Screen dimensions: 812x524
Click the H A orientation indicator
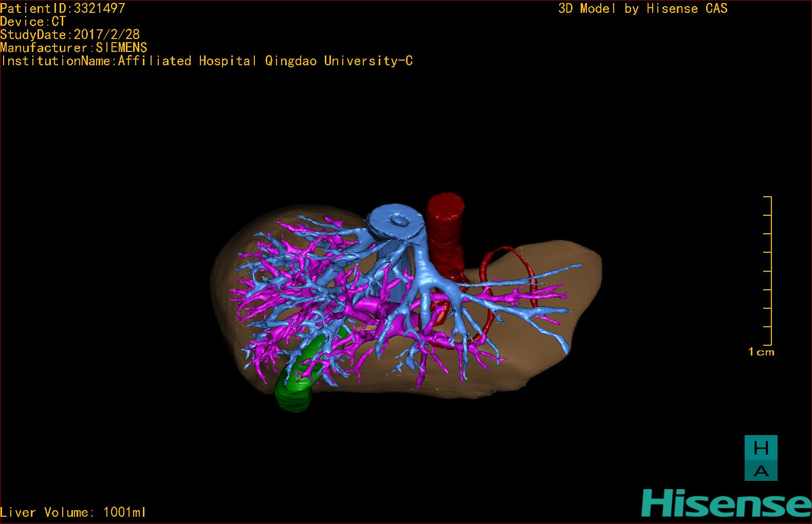pos(761,458)
